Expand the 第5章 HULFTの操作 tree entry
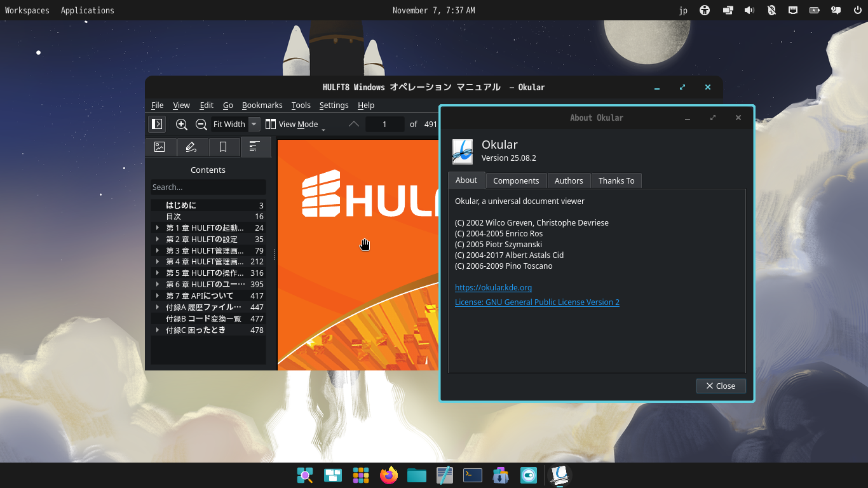Screen dimensions: 868x488 point(157,273)
